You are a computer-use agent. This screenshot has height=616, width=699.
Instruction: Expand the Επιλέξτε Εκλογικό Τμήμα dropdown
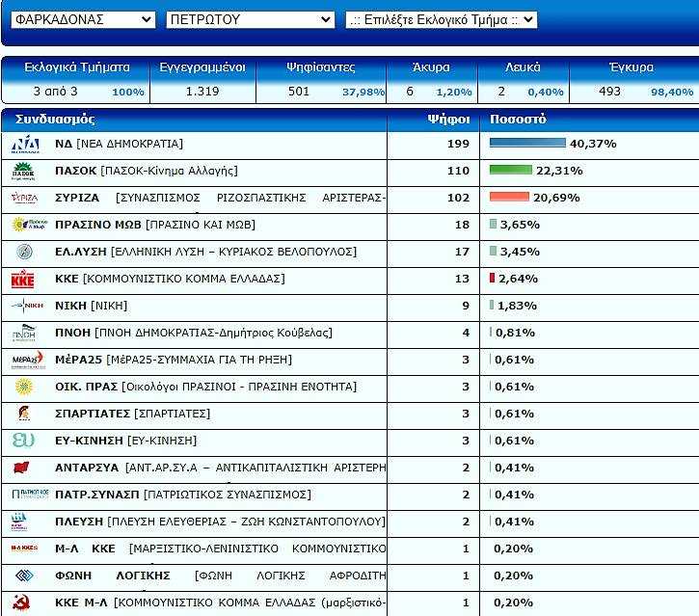tap(442, 19)
